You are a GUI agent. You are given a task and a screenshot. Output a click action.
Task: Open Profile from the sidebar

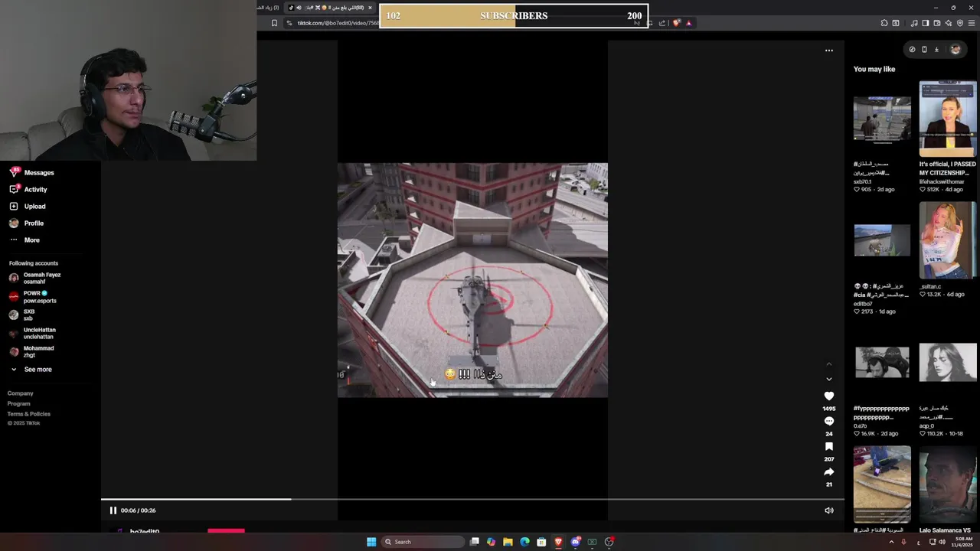(x=26, y=223)
